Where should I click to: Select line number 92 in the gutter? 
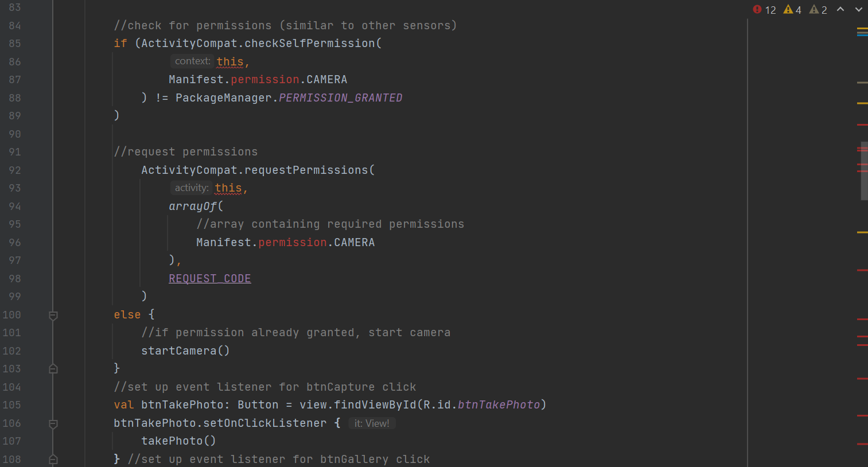coord(15,170)
